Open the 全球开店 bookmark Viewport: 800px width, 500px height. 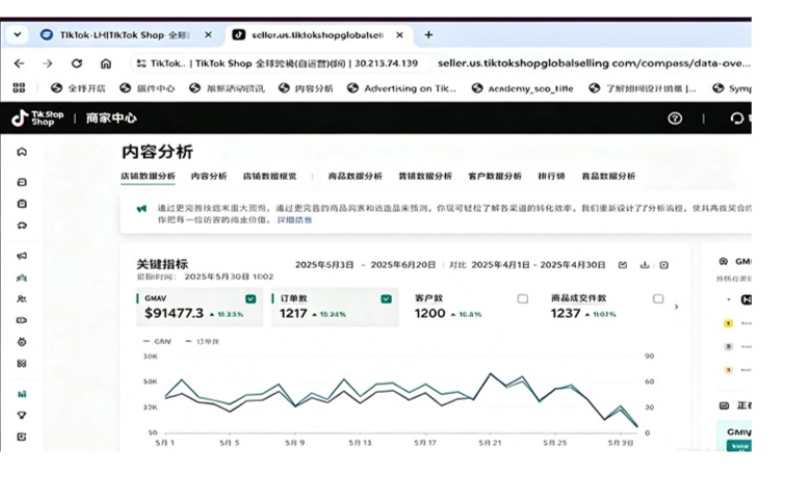78,88
